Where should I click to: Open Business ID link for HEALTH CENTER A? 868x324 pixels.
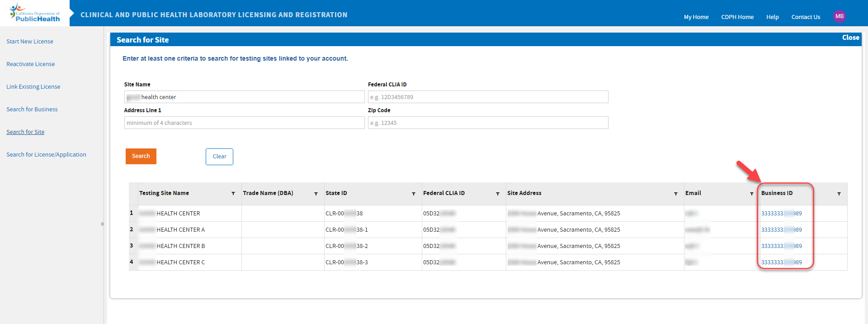coord(781,230)
